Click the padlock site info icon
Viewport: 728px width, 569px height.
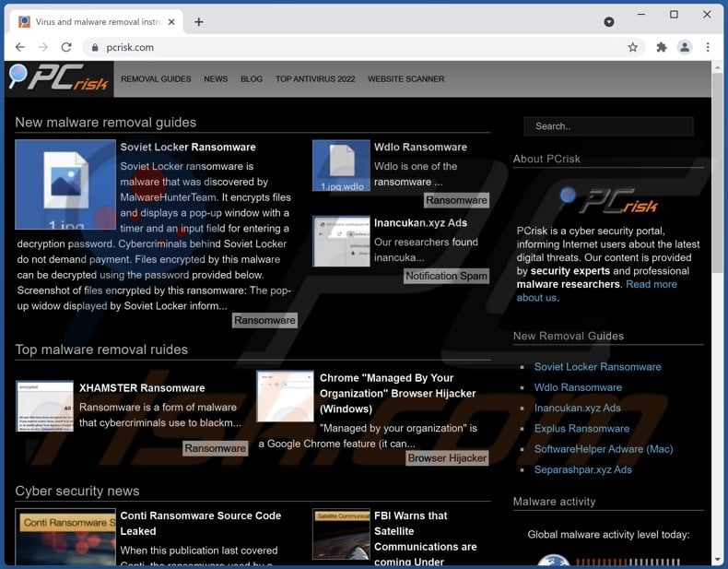95,47
